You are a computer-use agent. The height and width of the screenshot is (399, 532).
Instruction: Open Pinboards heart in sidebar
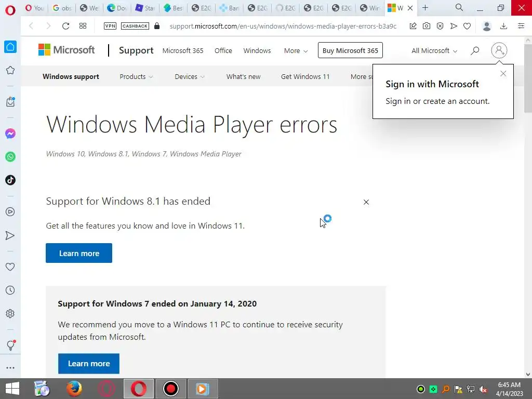(x=10, y=267)
